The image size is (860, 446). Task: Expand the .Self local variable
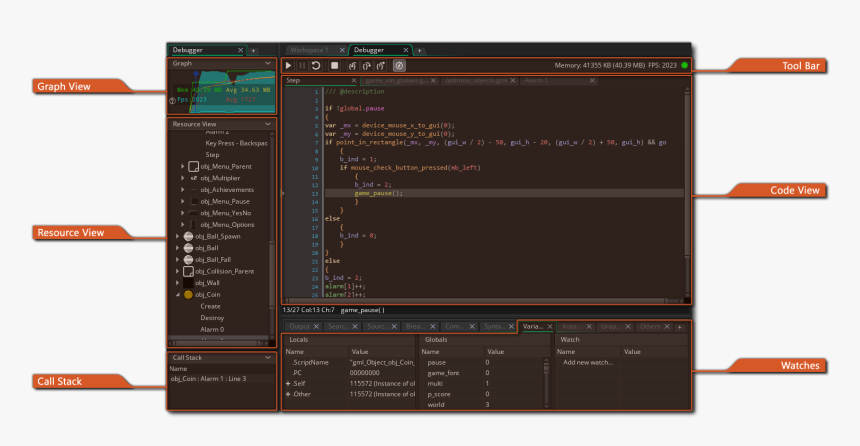click(x=288, y=383)
